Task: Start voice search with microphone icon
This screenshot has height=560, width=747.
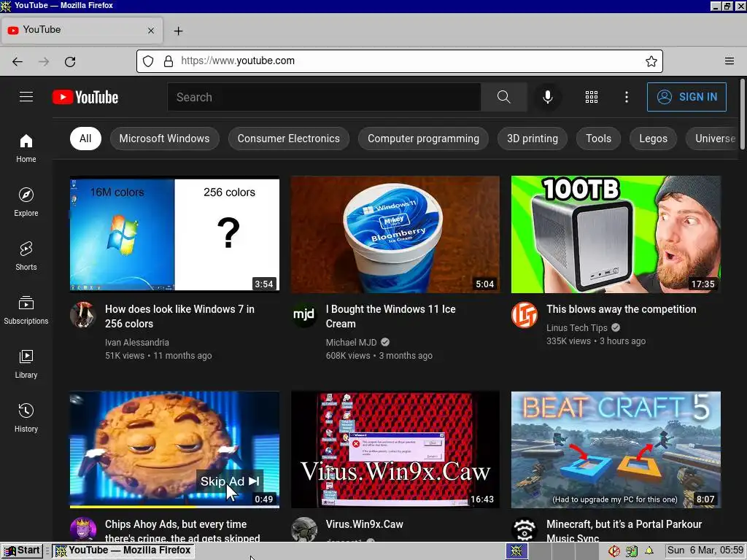Action: pos(548,97)
